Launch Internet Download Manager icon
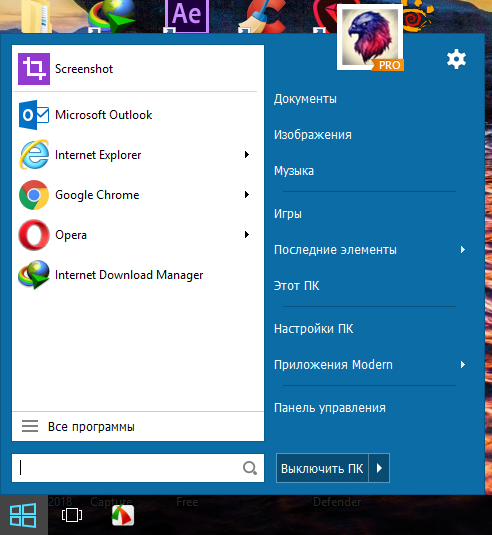 pyautogui.click(x=34, y=275)
